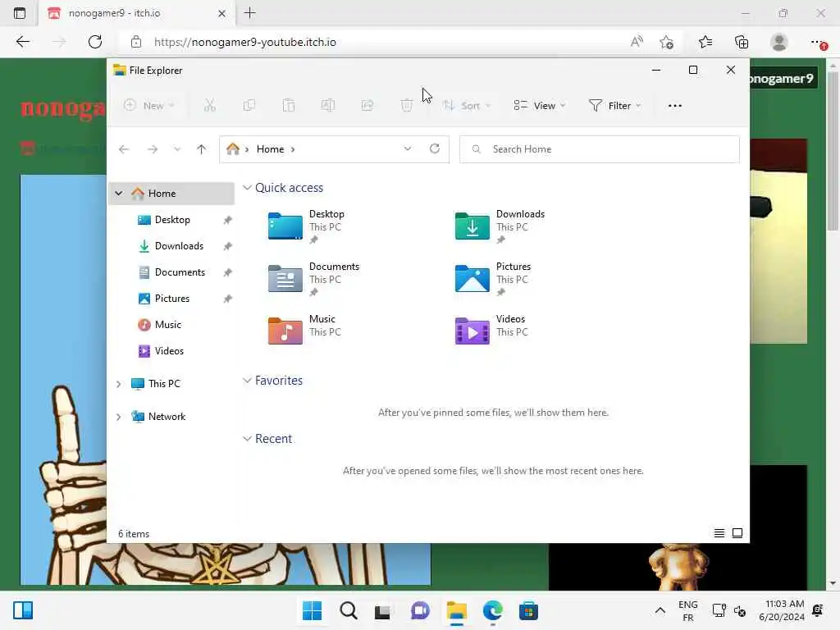The image size is (840, 630).
Task: Open recent locations dropdown chevron
Action: coord(177,149)
